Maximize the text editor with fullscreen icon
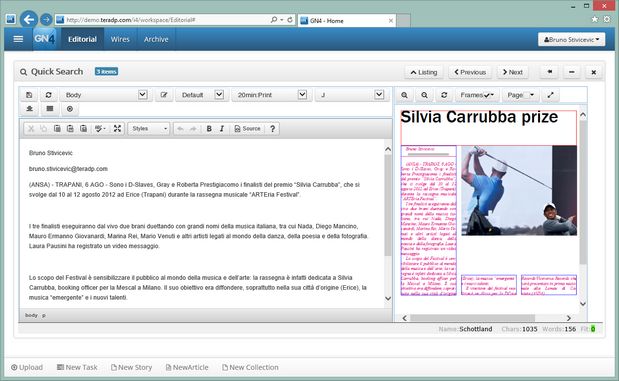The width and height of the screenshot is (619, 381). click(117, 129)
